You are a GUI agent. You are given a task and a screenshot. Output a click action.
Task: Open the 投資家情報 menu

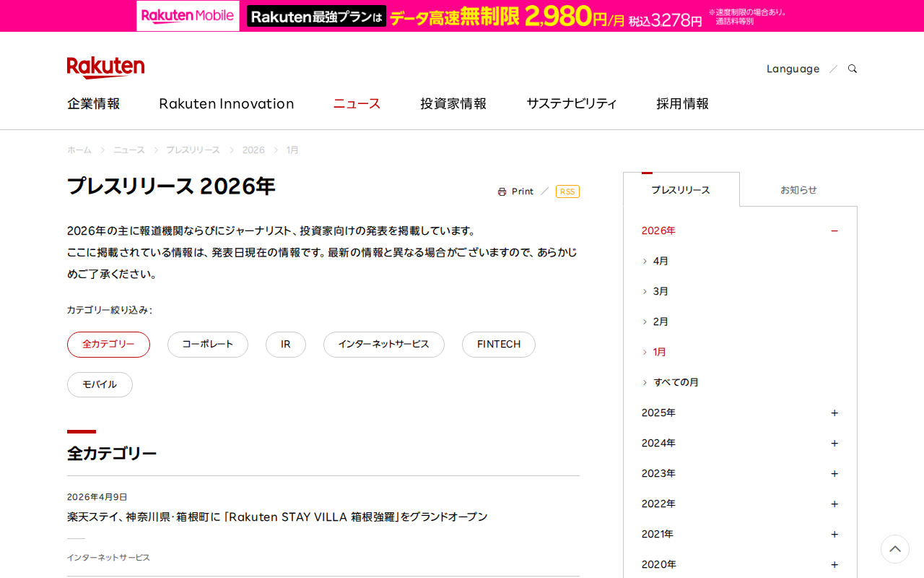point(453,103)
